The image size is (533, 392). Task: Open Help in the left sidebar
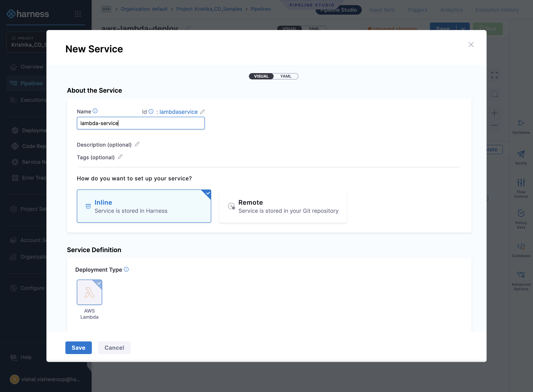click(x=21, y=357)
